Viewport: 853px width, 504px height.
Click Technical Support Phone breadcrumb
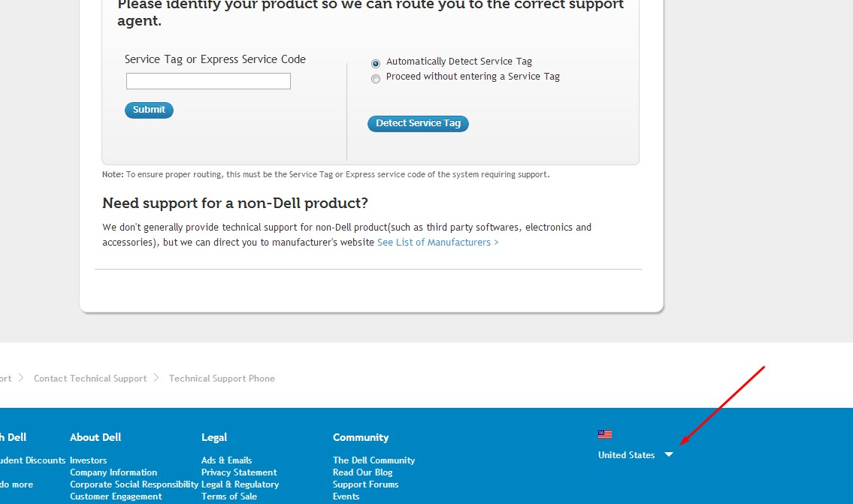pyautogui.click(x=222, y=379)
